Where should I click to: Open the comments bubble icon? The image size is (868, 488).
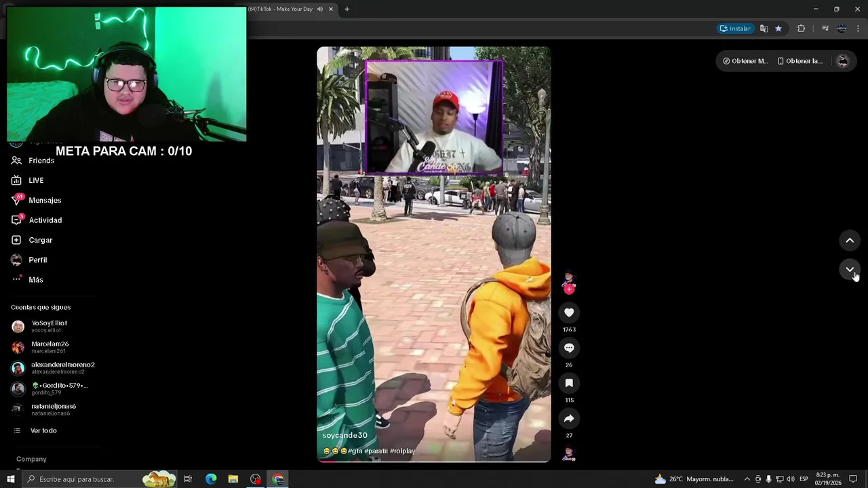pos(569,348)
